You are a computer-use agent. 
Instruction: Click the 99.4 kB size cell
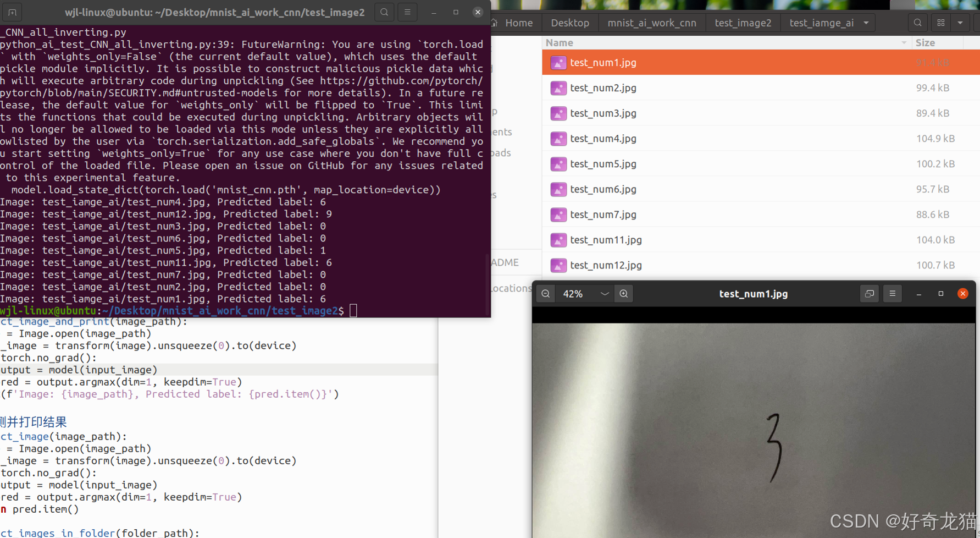pyautogui.click(x=933, y=88)
